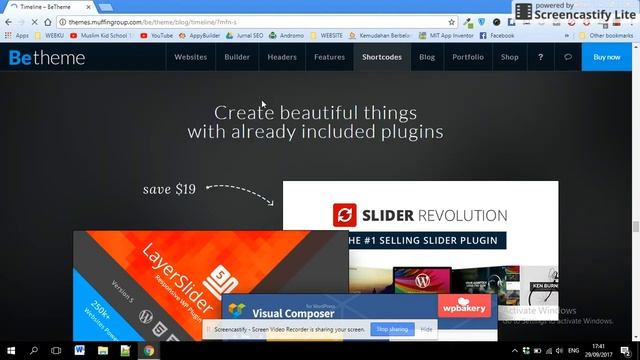Open the taskbar clock showing 17:41
The height and width of the screenshot is (360, 640).
coord(598,351)
